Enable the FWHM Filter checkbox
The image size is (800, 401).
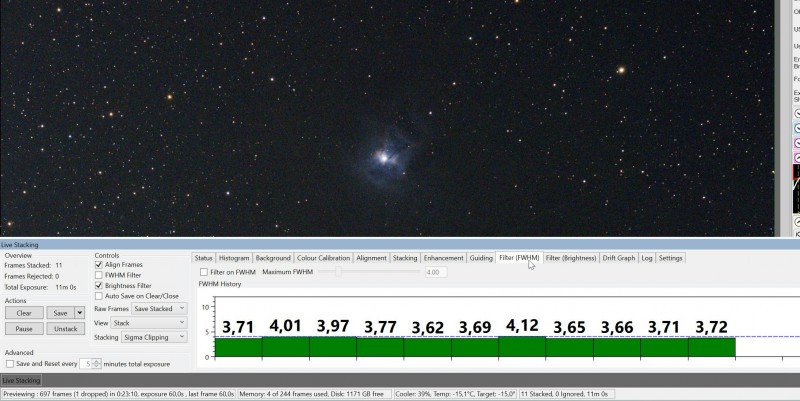click(x=98, y=275)
